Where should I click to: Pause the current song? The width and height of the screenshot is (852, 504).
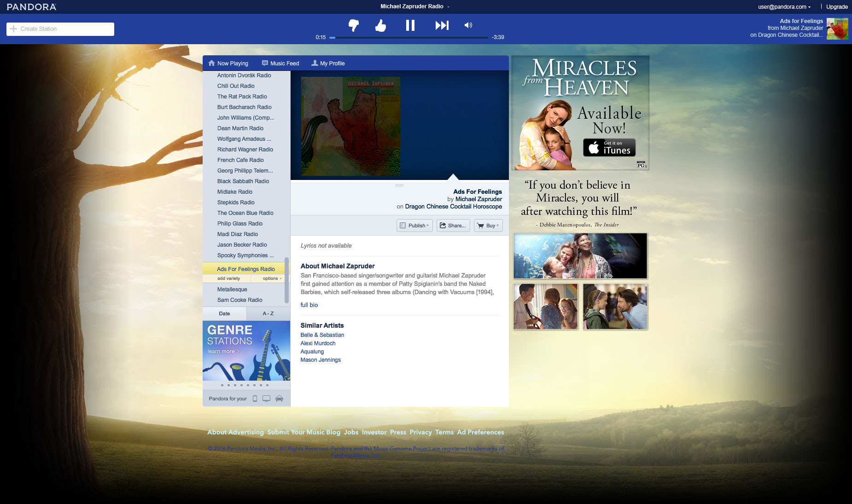tap(410, 25)
